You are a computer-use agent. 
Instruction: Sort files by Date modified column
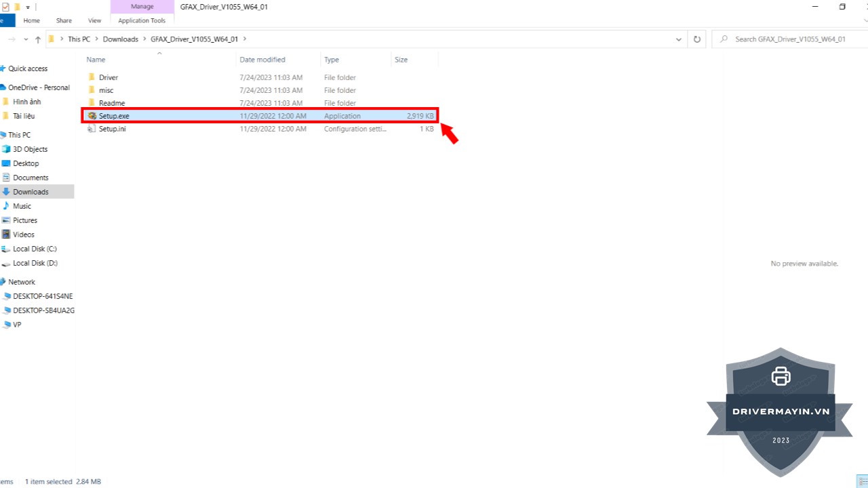[262, 60]
